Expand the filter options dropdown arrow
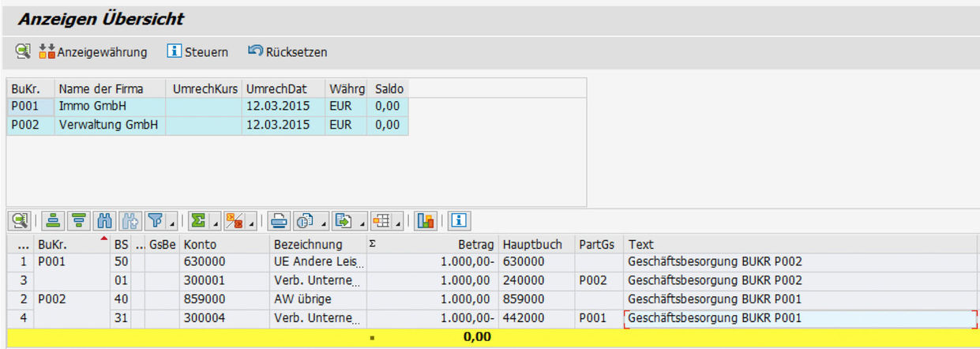The height and width of the screenshot is (349, 980). [171, 223]
